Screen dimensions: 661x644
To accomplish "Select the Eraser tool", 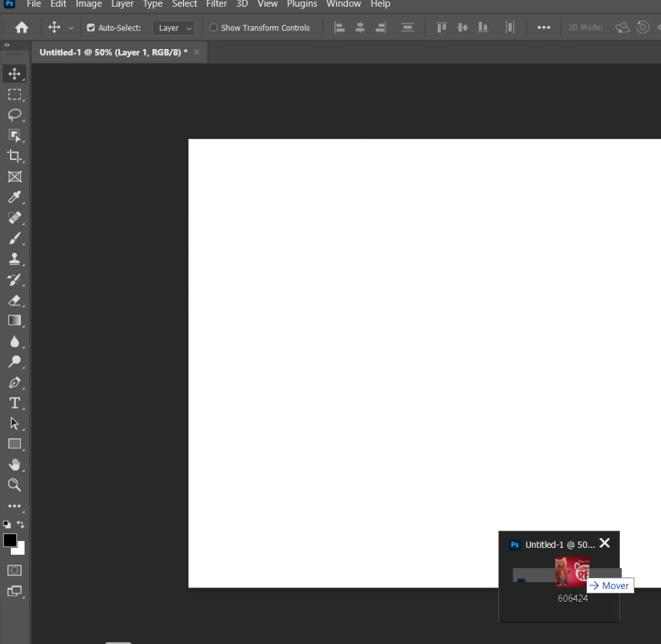I will (14, 300).
